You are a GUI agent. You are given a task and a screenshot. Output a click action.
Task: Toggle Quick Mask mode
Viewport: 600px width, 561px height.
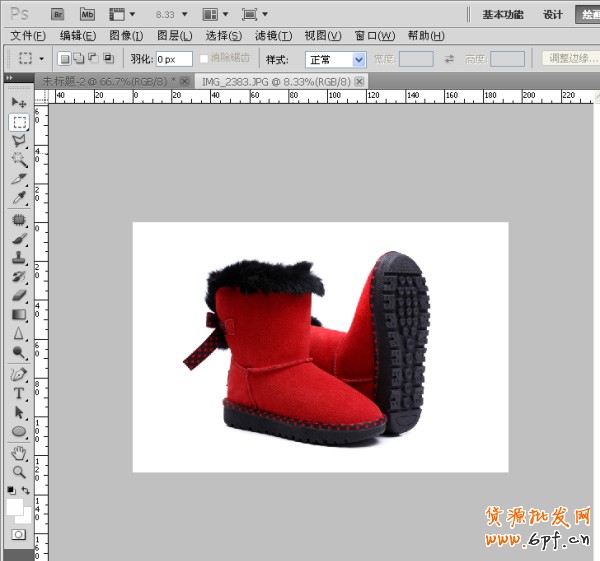point(18,535)
